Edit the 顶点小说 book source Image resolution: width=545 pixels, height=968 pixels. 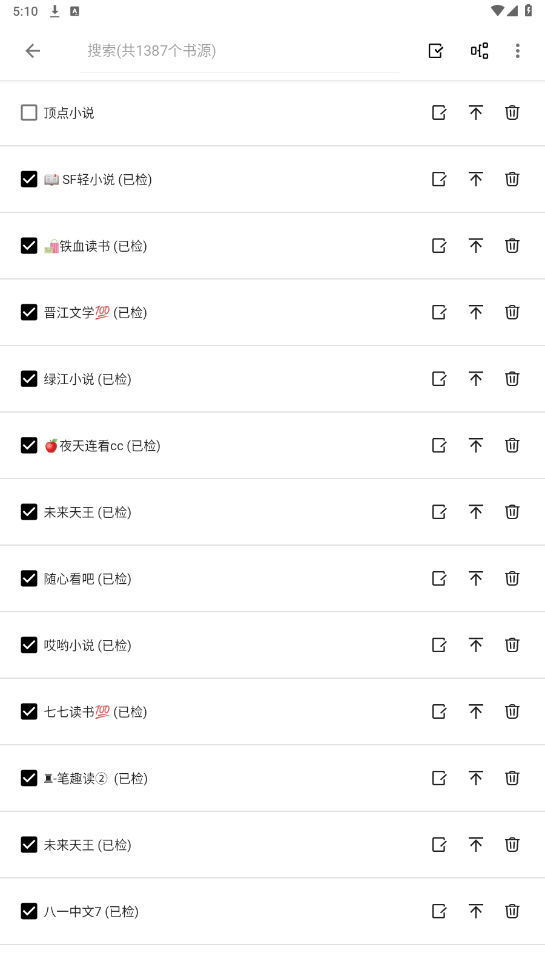pos(439,112)
